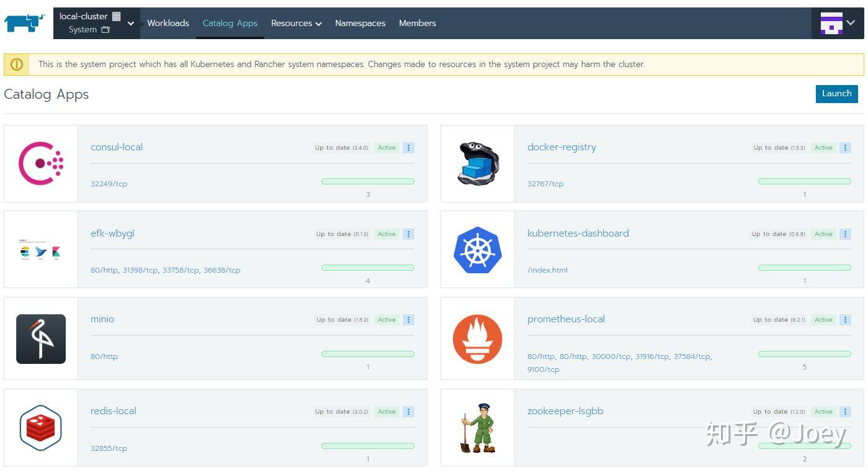
Task: Click the Docker whale icon on docker-registry card
Action: [x=477, y=163]
